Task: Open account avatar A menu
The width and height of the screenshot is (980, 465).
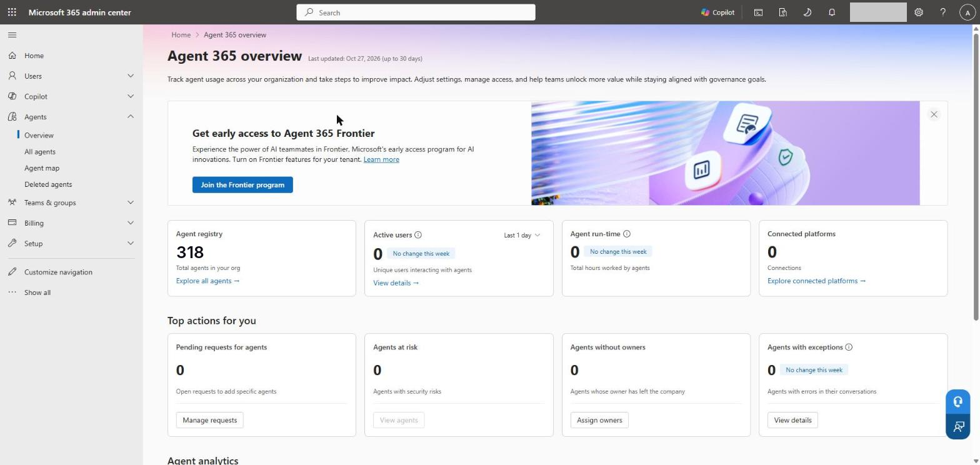Action: [967, 12]
